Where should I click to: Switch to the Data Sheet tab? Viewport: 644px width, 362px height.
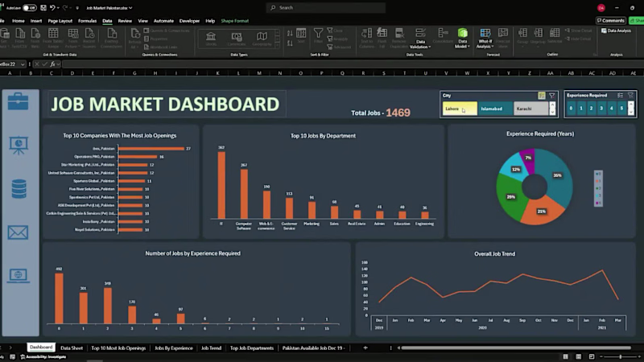72,348
